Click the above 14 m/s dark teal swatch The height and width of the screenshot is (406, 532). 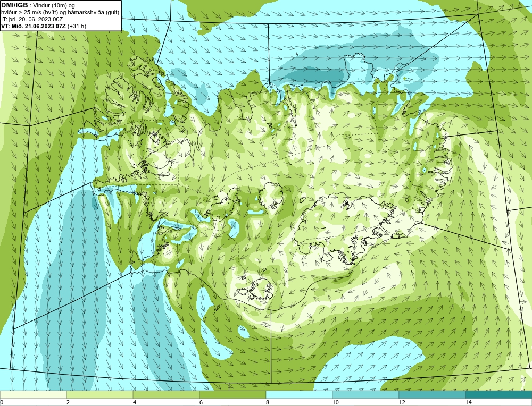coord(499,394)
